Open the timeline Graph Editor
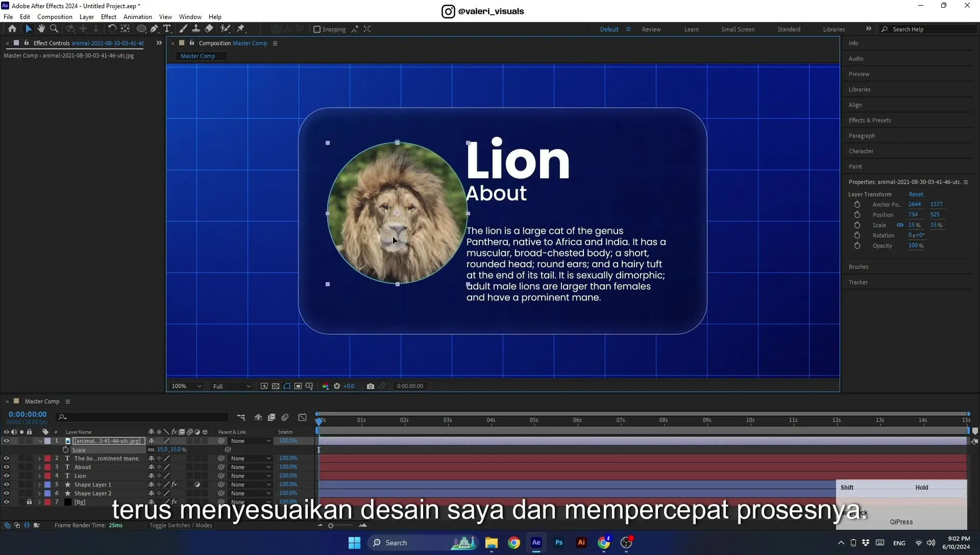 click(302, 417)
